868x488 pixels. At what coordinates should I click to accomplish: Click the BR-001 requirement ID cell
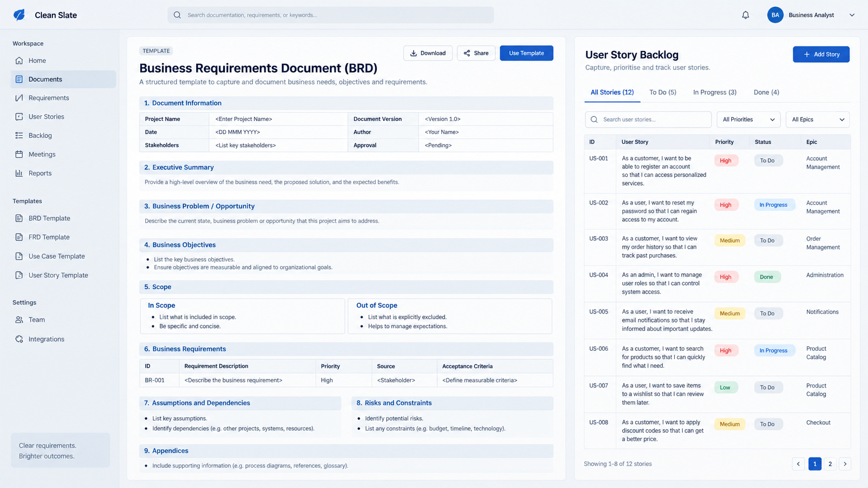(159, 380)
